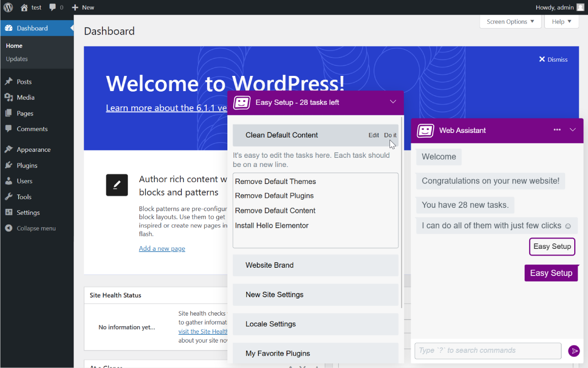
Task: Expand the Locale Settings task group
Action: click(316, 324)
